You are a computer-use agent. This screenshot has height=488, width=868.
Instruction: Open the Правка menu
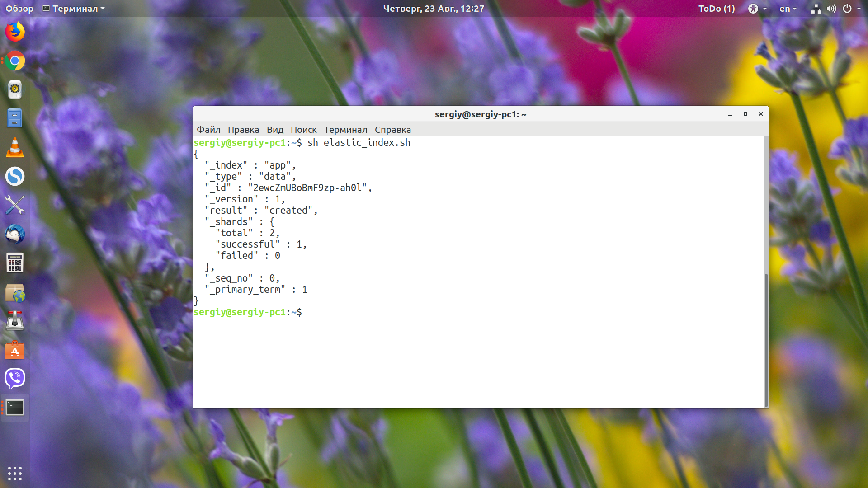coord(243,130)
